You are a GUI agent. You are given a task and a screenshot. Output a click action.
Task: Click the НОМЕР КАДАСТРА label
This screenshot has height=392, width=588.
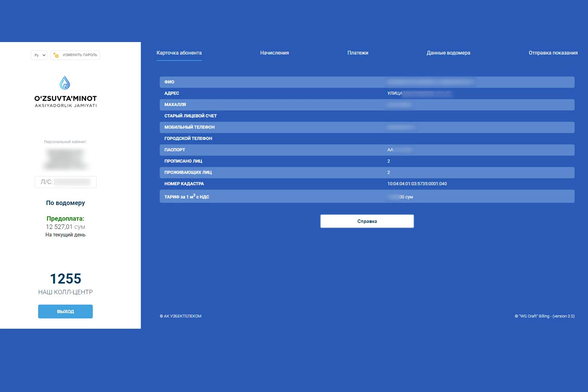184,184
